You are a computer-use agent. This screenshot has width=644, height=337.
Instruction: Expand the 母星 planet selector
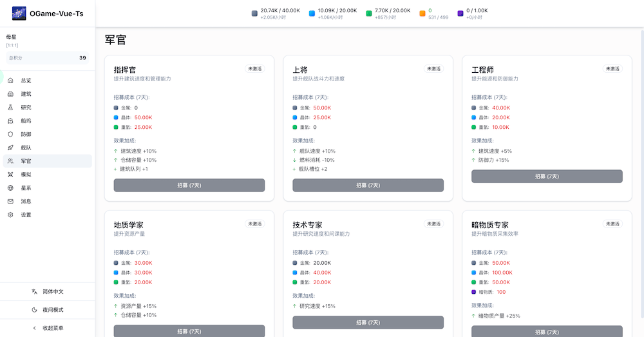[47, 41]
